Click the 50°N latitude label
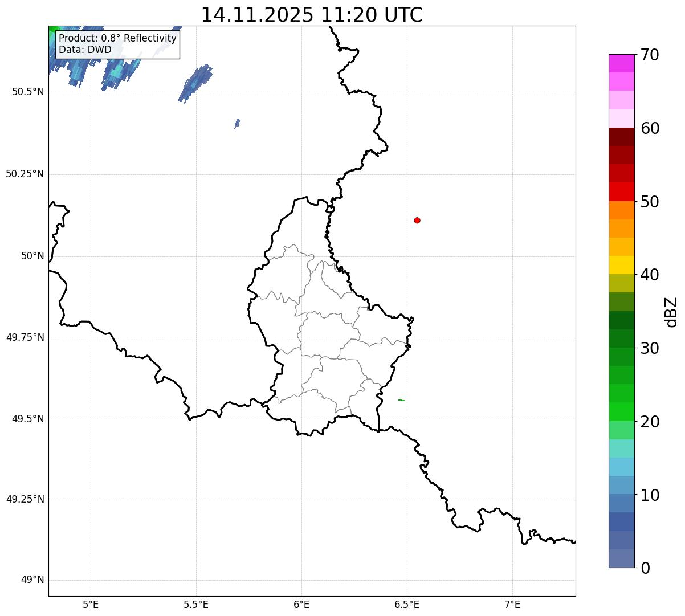The height and width of the screenshot is (616, 685). point(32,256)
